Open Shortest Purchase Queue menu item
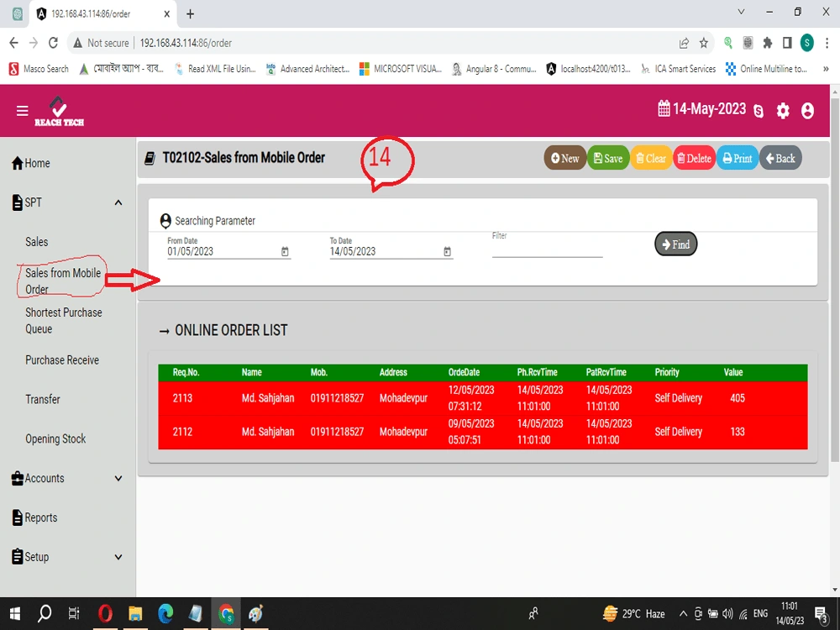The width and height of the screenshot is (840, 630). click(63, 320)
